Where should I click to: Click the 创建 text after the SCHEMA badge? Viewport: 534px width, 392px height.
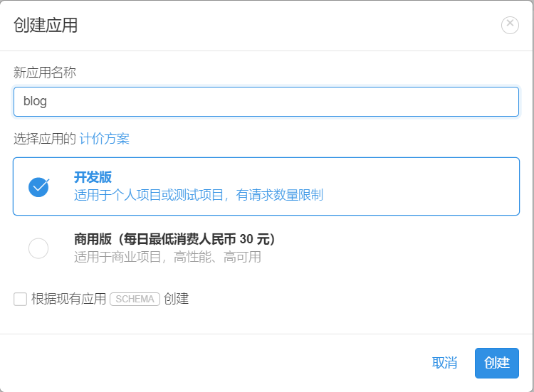point(176,299)
